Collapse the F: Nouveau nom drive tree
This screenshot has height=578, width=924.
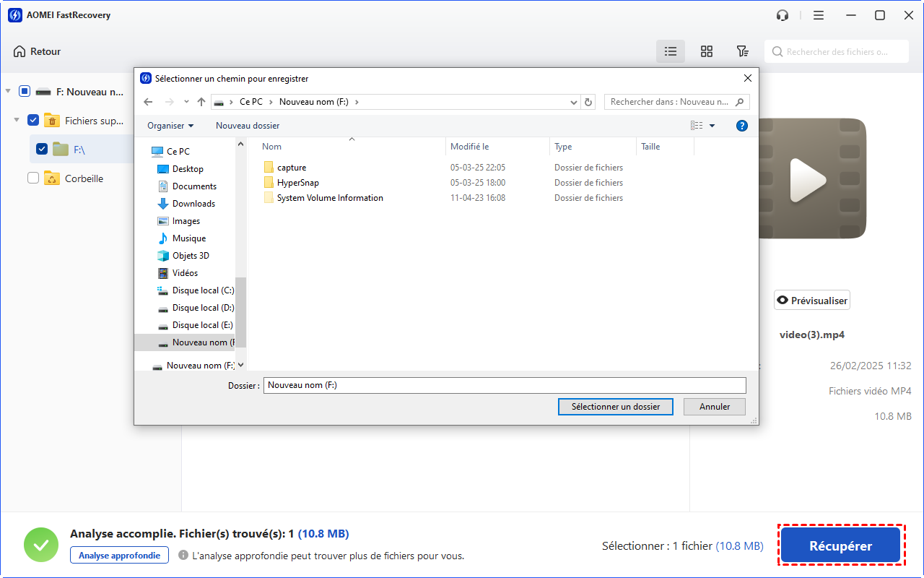tap(8, 92)
